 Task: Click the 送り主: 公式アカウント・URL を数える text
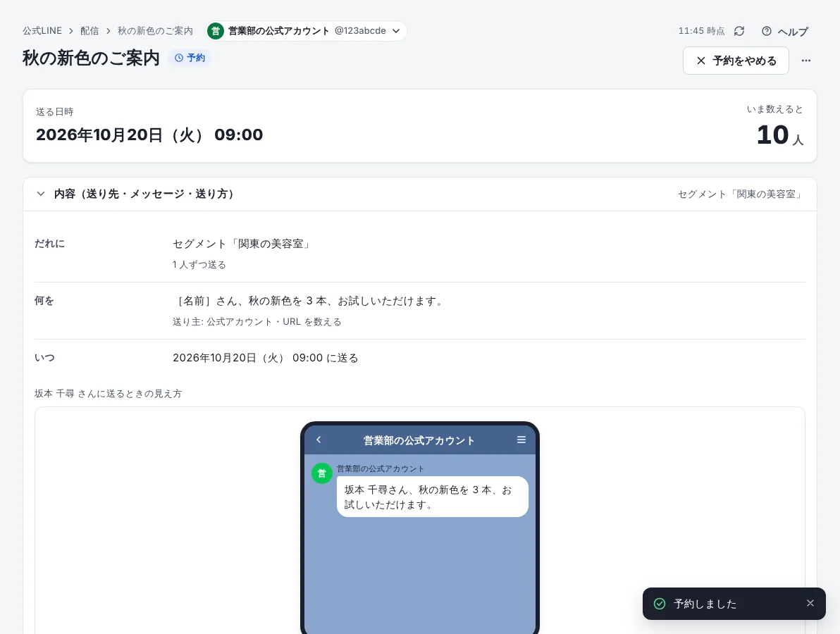point(257,322)
